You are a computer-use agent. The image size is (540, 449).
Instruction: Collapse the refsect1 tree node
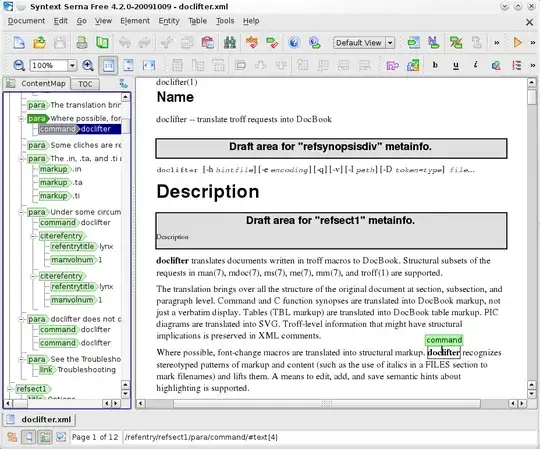click(10, 389)
